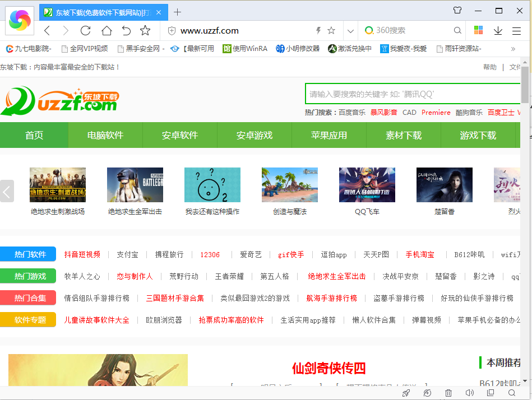Click the browser back arrow

(x=47, y=30)
